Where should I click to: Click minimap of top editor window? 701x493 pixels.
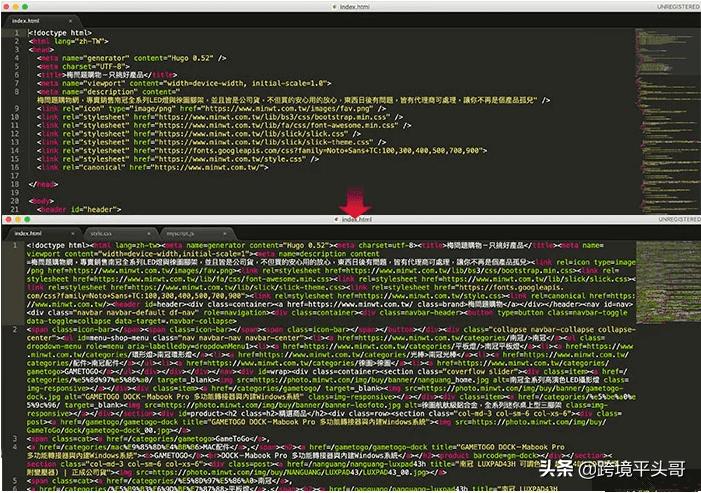point(667,121)
